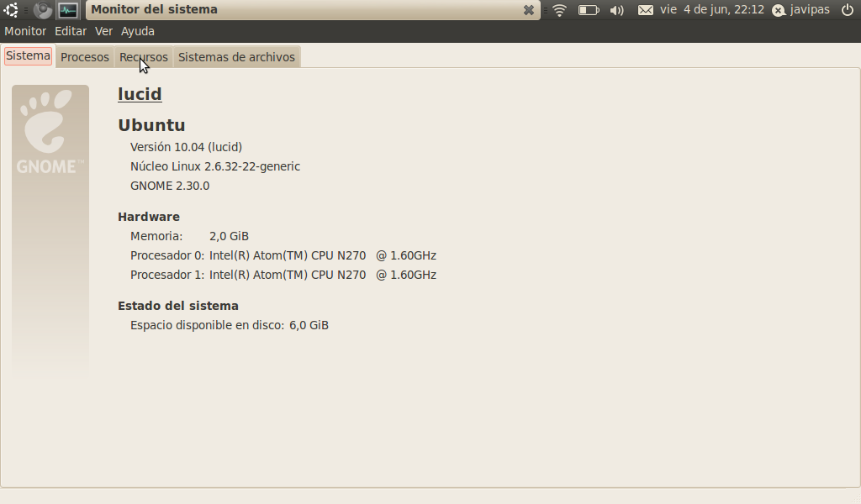
Task: Open the Editar menu
Action: point(71,31)
